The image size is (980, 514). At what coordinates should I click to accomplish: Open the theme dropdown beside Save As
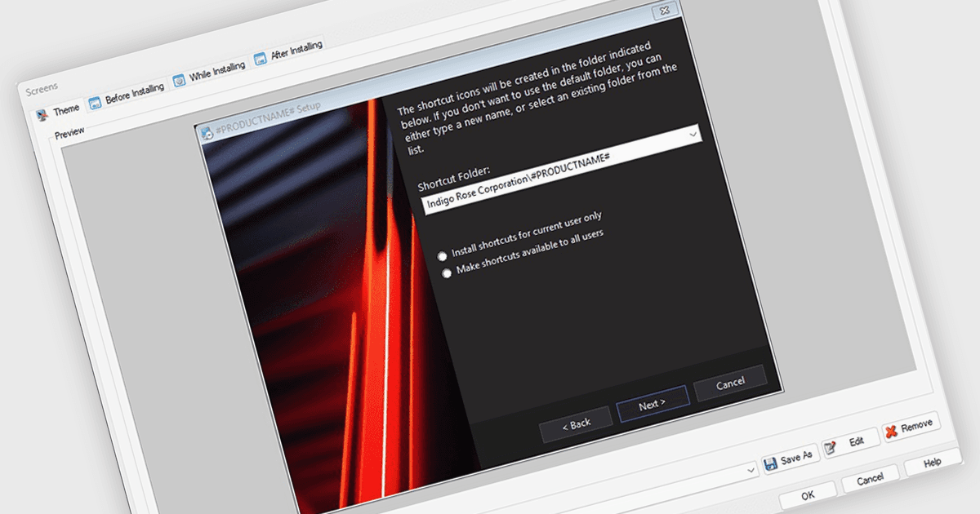(x=751, y=472)
